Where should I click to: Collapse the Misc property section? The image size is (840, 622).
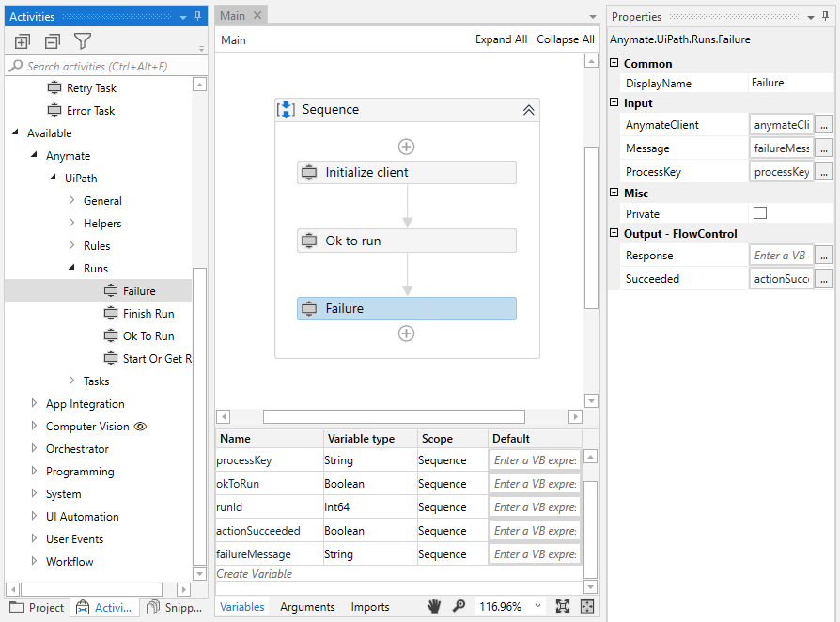click(614, 193)
